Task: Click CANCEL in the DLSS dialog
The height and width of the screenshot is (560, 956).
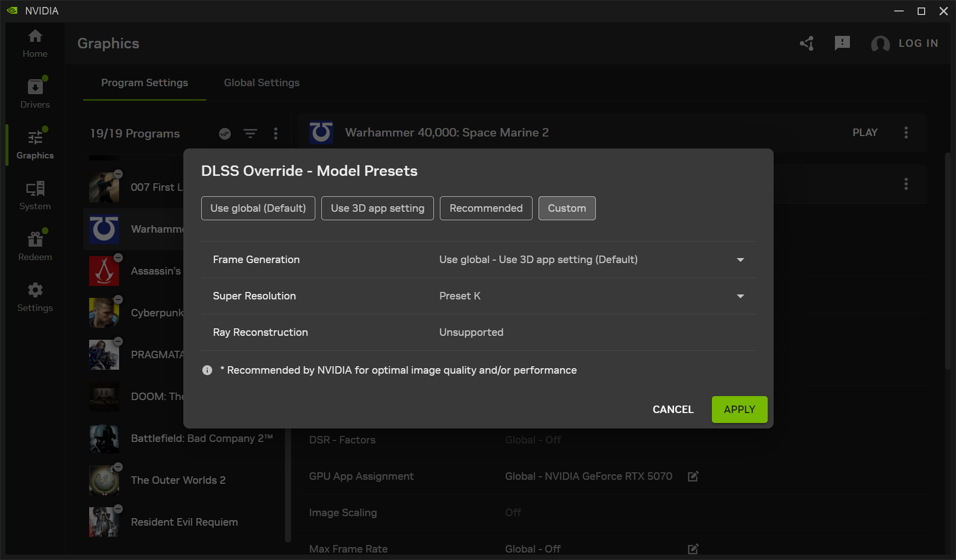Action: pos(673,410)
